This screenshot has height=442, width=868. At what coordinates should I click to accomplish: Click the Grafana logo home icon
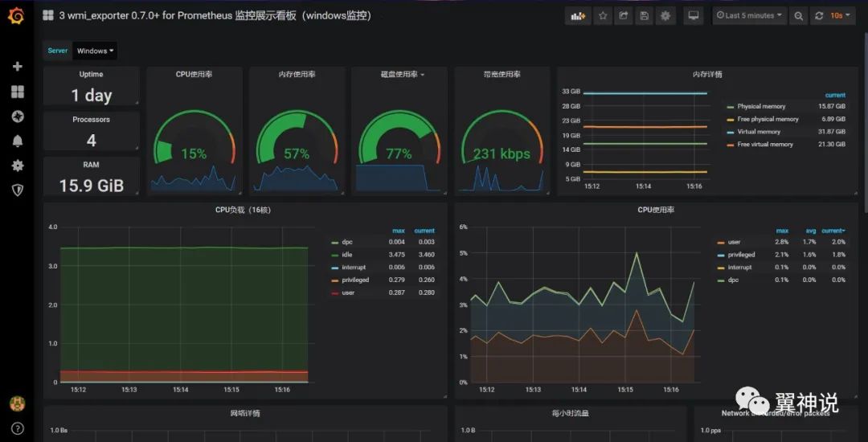[x=17, y=16]
